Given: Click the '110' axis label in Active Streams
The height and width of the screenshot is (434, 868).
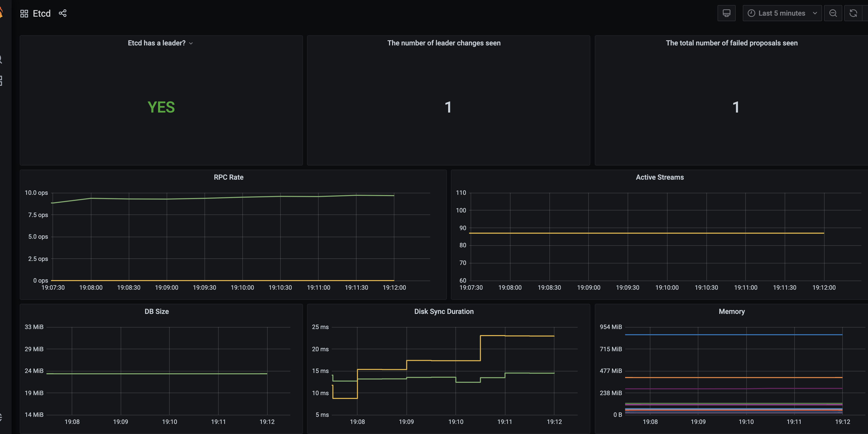Looking at the screenshot, I should (x=461, y=193).
